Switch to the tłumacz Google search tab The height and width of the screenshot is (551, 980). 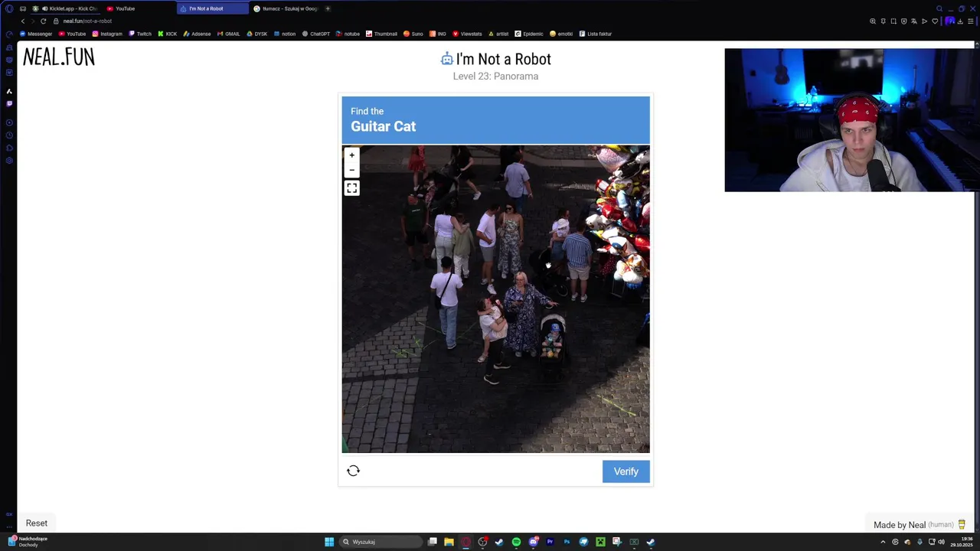[x=285, y=8]
